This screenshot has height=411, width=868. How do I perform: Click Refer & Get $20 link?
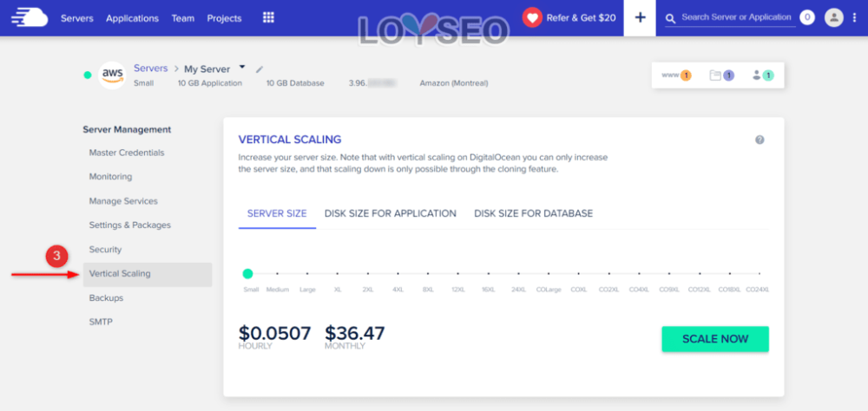pos(581,17)
